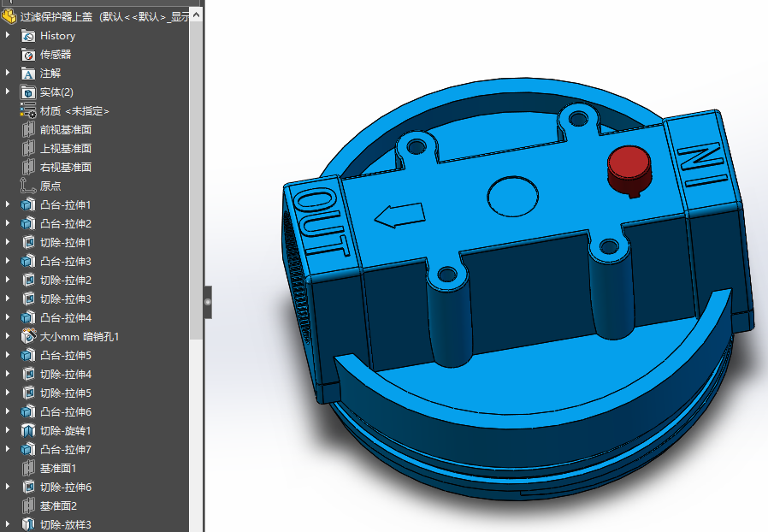
Task: Click the 基准面1 plane icon
Action: pos(28,469)
